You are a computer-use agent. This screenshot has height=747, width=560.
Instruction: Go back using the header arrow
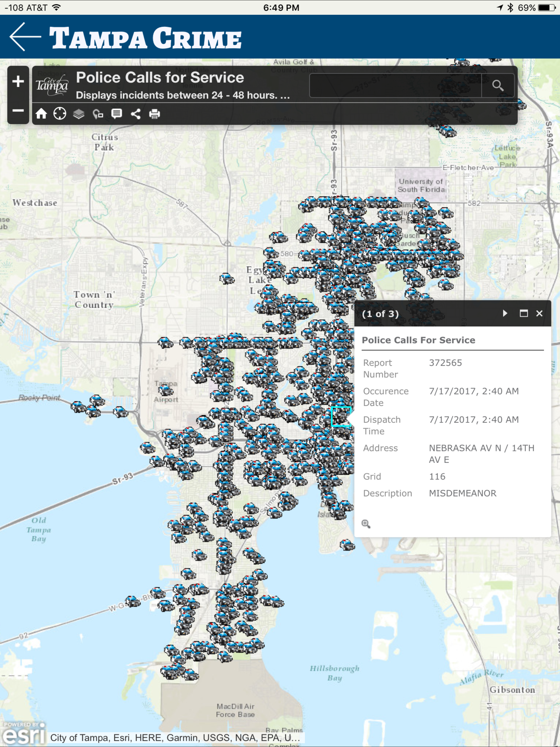(x=25, y=37)
